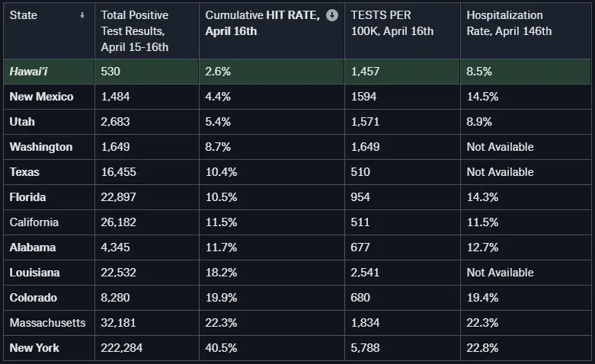Viewport: 595px width, 364px height.
Task: Click the sort arrow in State header
Action: coord(82,15)
